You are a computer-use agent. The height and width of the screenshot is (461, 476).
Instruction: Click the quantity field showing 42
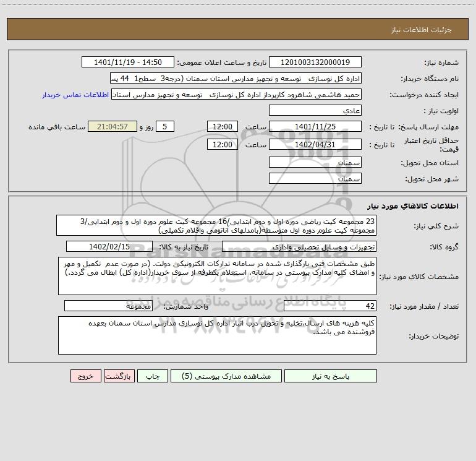[330, 306]
